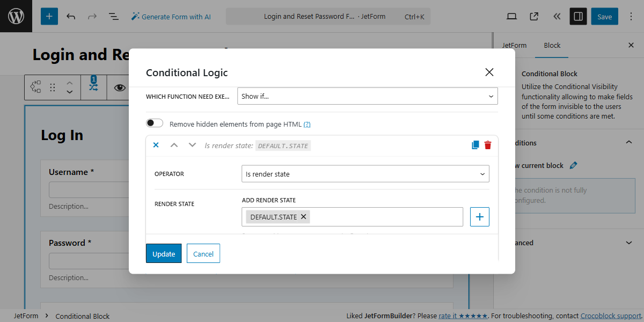Click the Update button
This screenshot has height=322, width=644.
pos(164,253)
